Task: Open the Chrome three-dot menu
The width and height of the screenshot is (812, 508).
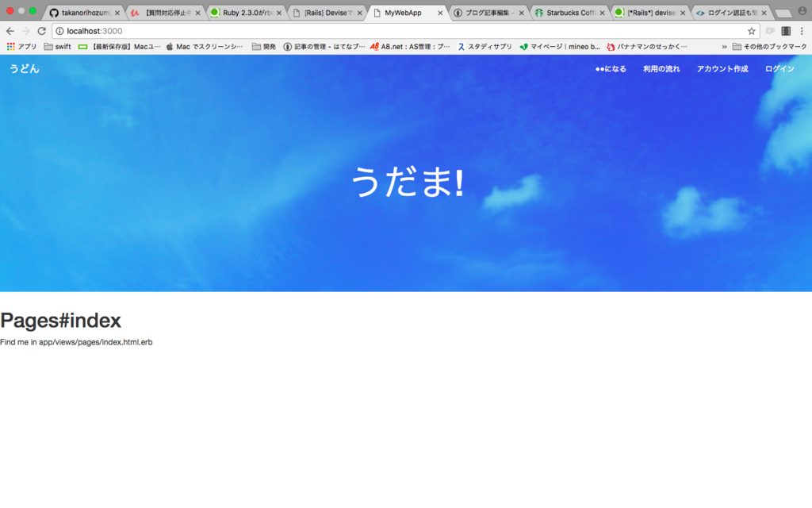Action: [802, 31]
